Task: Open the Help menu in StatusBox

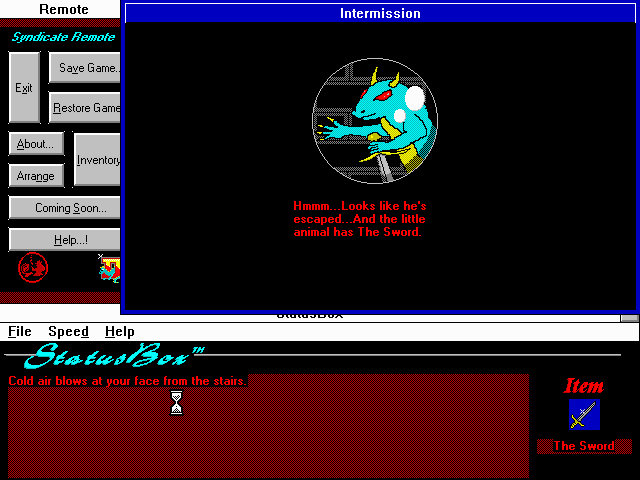Action: [x=120, y=331]
